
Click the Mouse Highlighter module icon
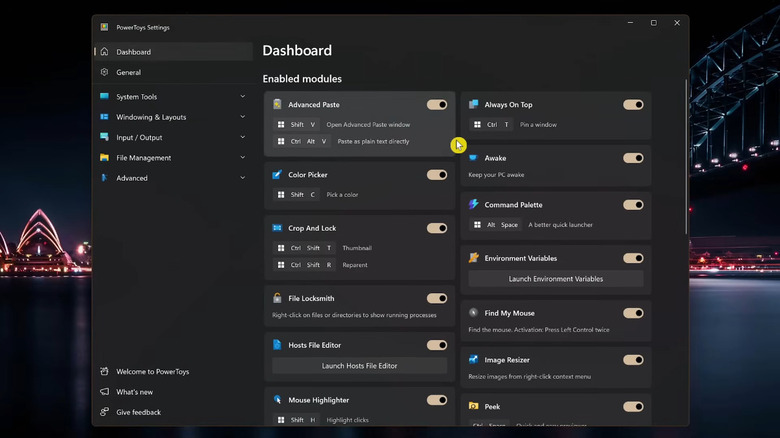pyautogui.click(x=277, y=400)
